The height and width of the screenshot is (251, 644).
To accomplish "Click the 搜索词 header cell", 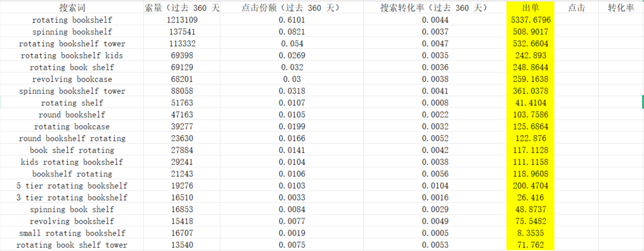I will [x=72, y=8].
